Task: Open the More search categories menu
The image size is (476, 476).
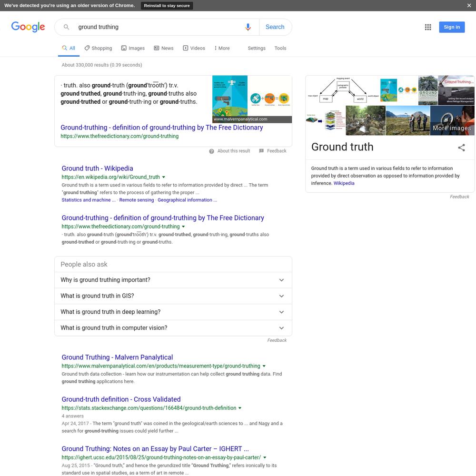Action: [x=222, y=48]
